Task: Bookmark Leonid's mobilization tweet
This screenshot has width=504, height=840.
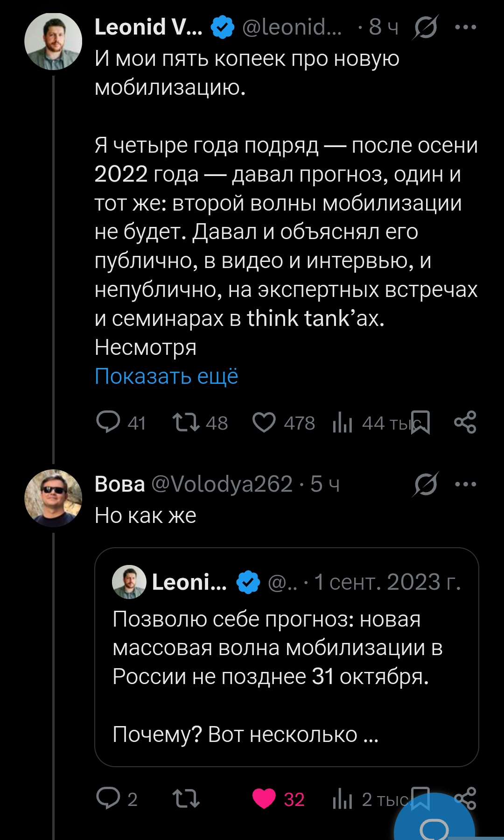Action: pyautogui.click(x=420, y=422)
